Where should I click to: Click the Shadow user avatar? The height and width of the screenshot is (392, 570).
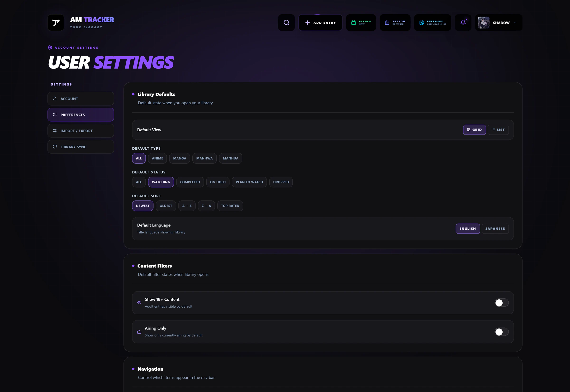(x=483, y=23)
